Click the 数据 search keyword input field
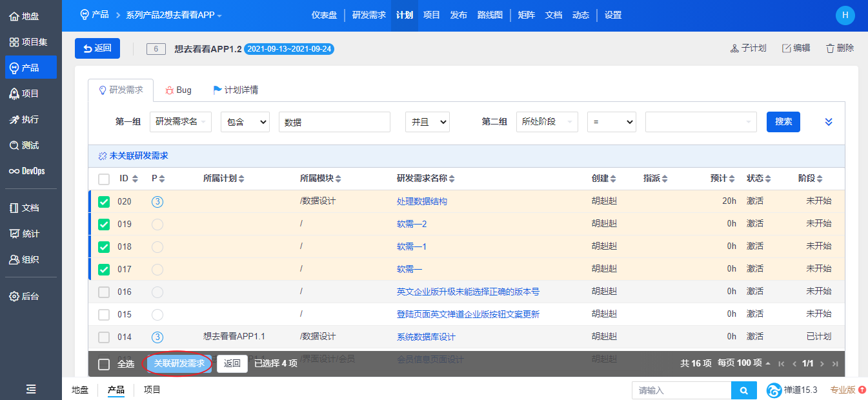The height and width of the screenshot is (400, 868). coord(334,122)
